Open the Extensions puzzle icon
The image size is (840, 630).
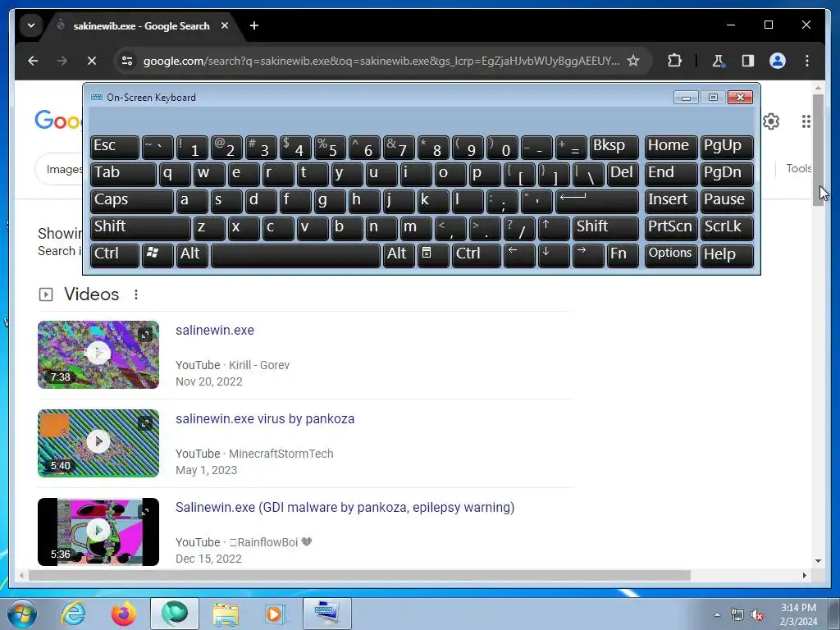click(674, 61)
